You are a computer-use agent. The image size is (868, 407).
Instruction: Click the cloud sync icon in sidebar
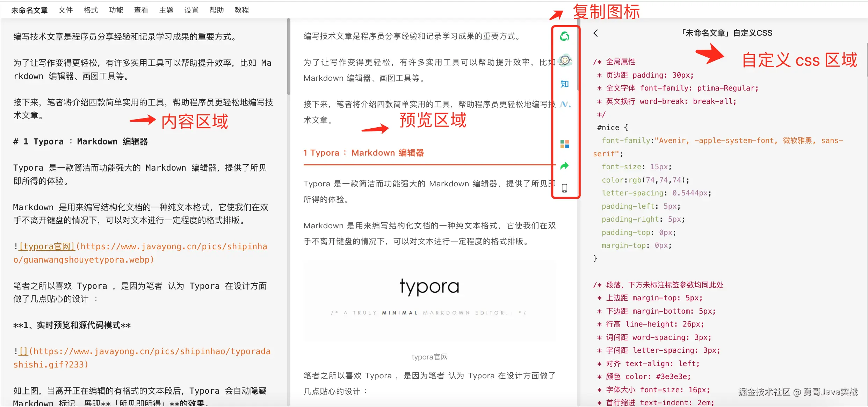tap(565, 60)
